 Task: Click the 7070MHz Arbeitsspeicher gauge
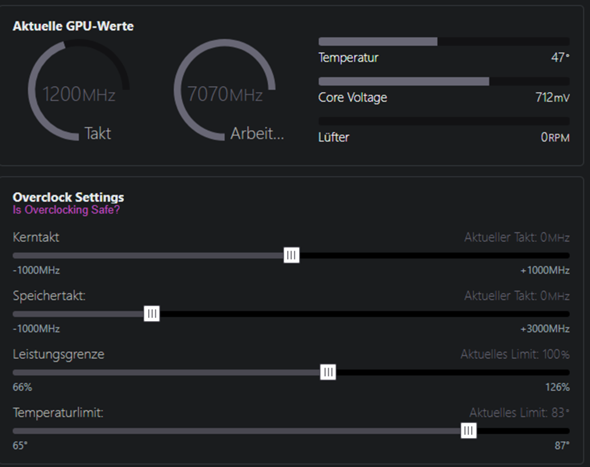point(225,90)
